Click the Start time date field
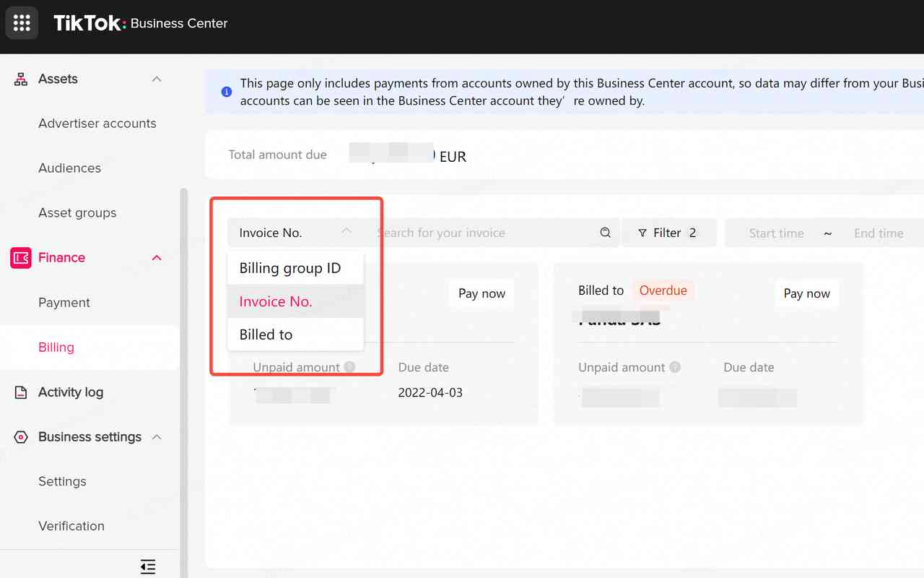Viewport: 924px width, 578px height. (777, 233)
